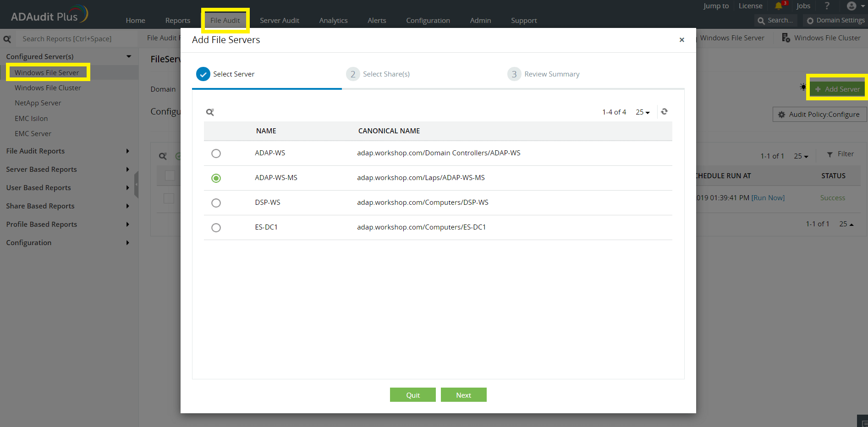Screen dimensions: 868x427
Task: Select the ADAP-WS server radio button
Action: tap(216, 153)
